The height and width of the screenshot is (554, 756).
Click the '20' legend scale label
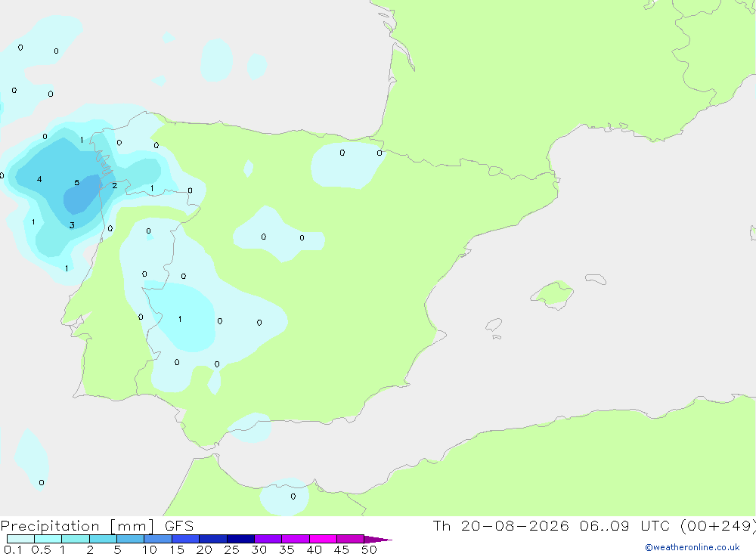pyautogui.click(x=204, y=549)
